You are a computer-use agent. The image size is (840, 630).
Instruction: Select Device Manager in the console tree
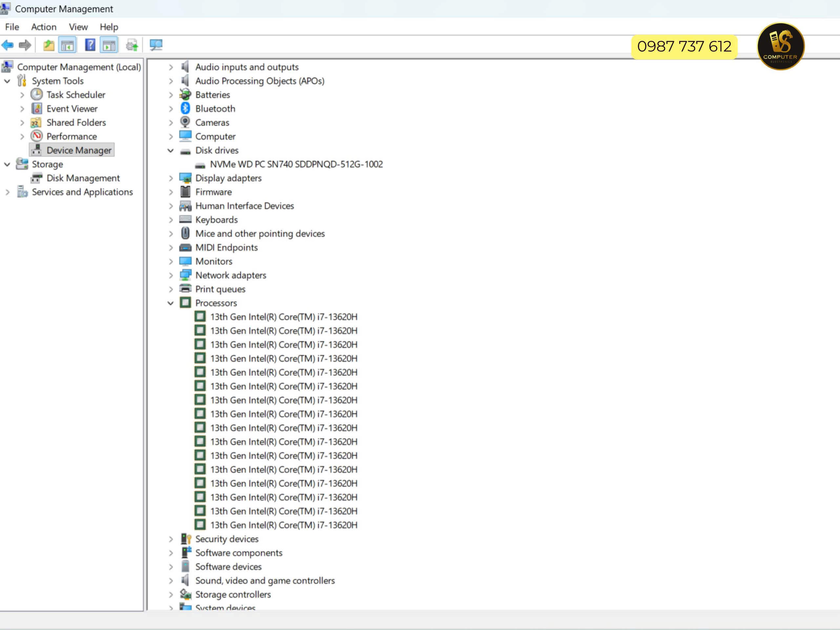79,150
